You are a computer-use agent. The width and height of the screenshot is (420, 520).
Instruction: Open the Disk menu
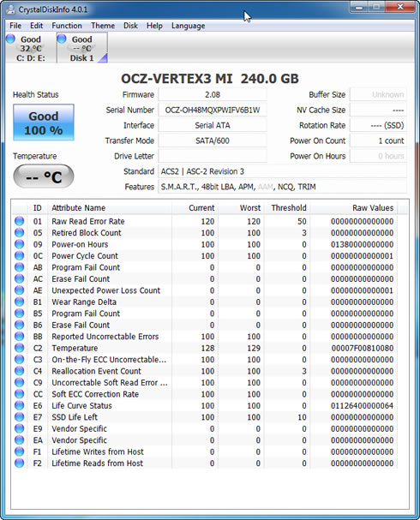click(x=130, y=26)
